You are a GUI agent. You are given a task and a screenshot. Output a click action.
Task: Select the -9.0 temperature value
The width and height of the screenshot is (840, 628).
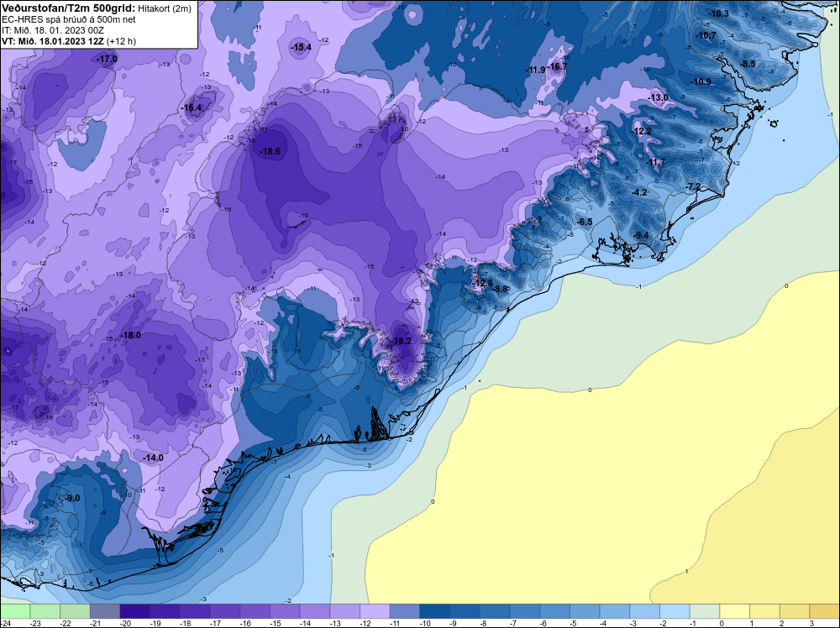72,498
